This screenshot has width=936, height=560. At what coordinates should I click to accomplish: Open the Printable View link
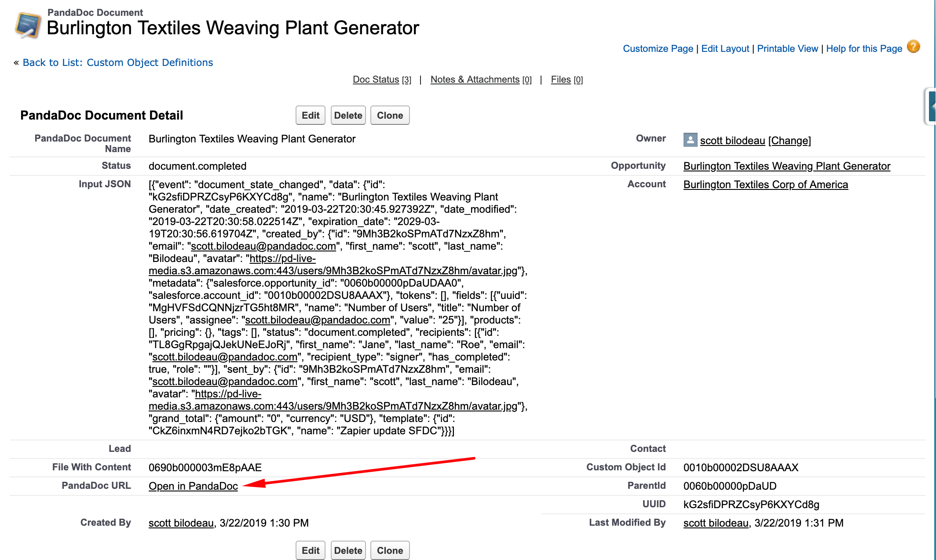click(787, 48)
